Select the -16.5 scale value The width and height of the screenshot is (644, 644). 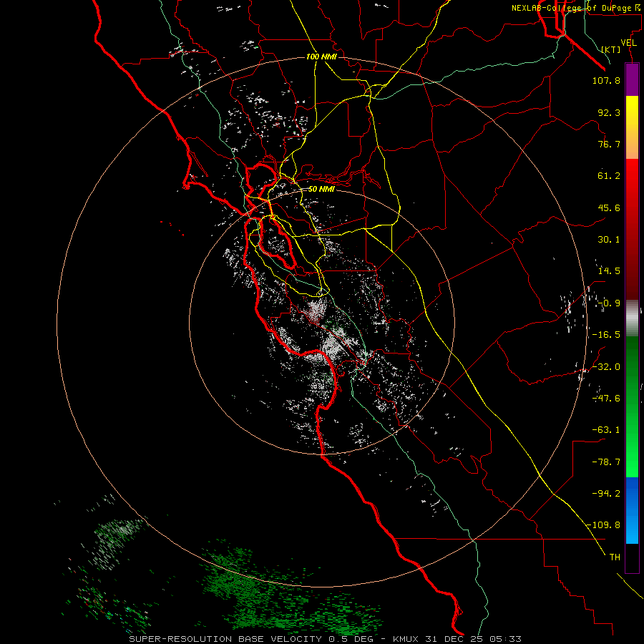tap(606, 335)
